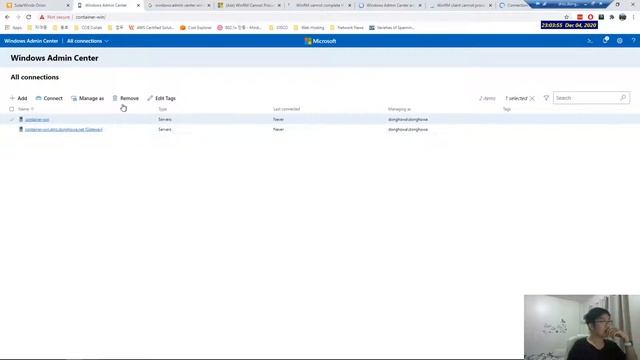The width and height of the screenshot is (640, 360).
Task: Switch to the SolarWinds Orion tab
Action: pyautogui.click(x=36, y=5)
